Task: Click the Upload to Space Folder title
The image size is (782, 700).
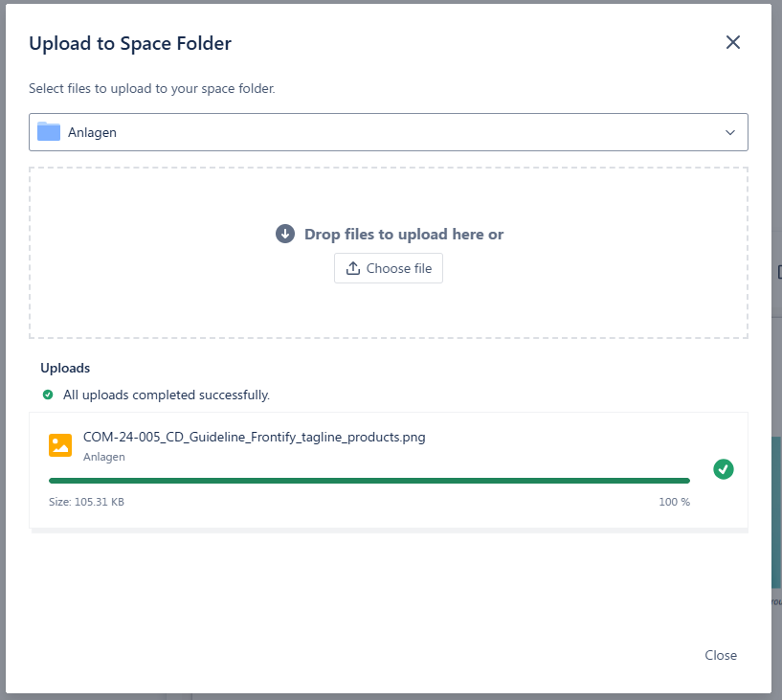Action: tap(130, 43)
